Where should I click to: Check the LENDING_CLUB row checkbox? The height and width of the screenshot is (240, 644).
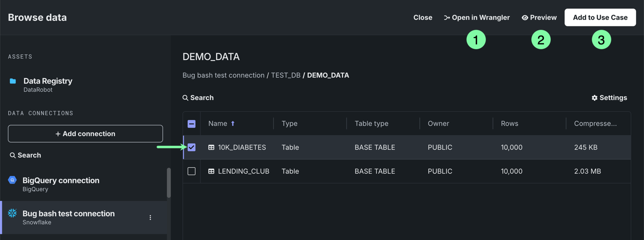192,171
